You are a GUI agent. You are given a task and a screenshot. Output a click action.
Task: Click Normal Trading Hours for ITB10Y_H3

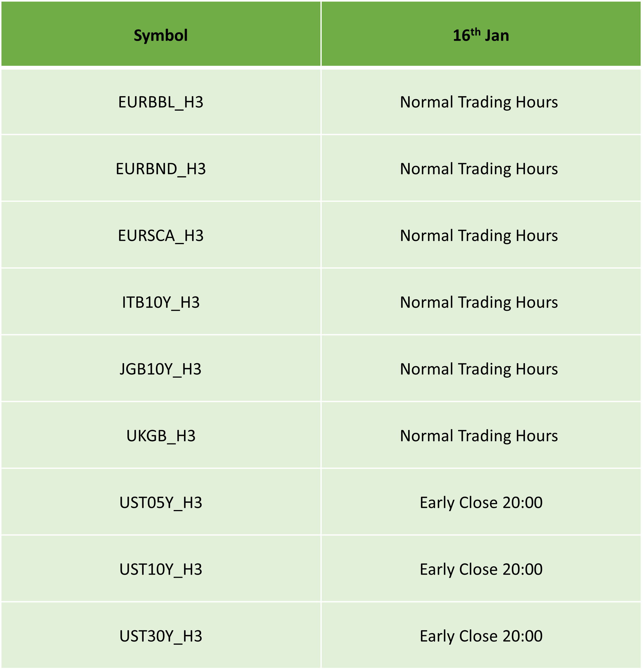click(x=479, y=302)
